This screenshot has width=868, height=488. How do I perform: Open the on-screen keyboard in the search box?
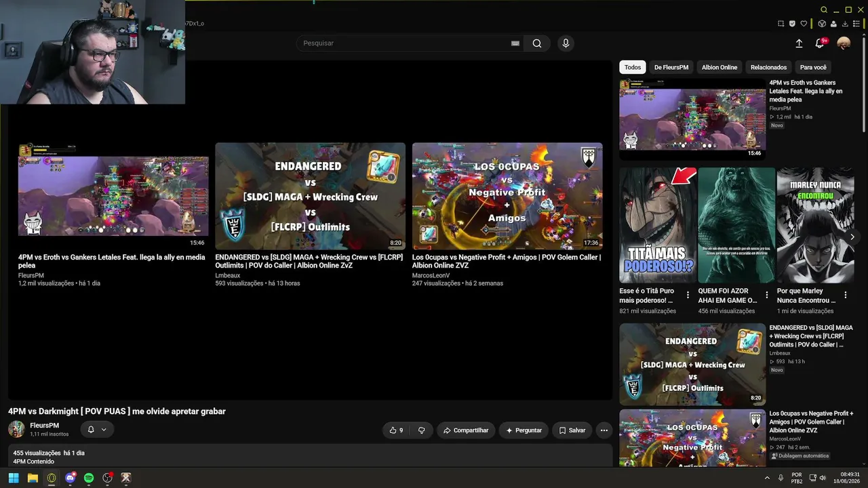click(515, 43)
